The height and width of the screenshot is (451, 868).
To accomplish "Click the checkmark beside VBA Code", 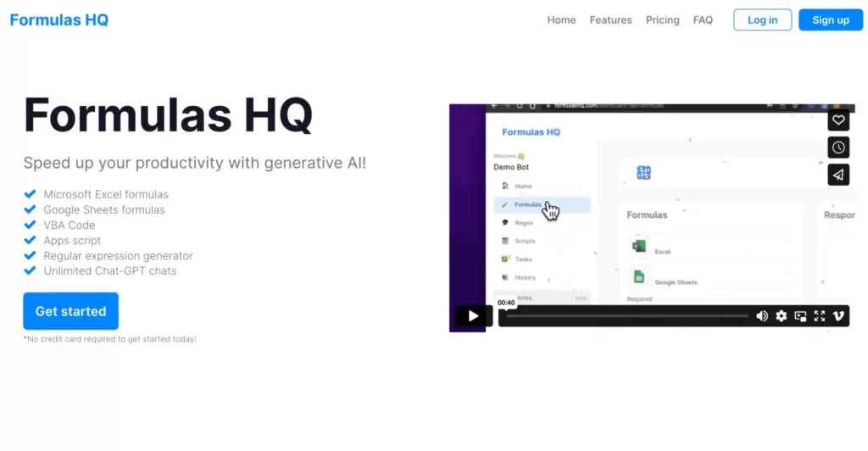I will [x=30, y=225].
